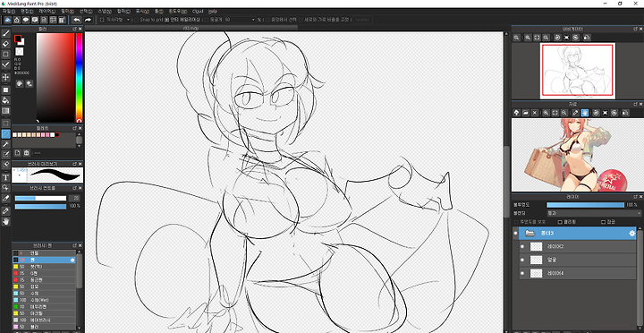Pick a color in the rainbow hue strip
This screenshot has width=644, height=333.
coord(80,77)
